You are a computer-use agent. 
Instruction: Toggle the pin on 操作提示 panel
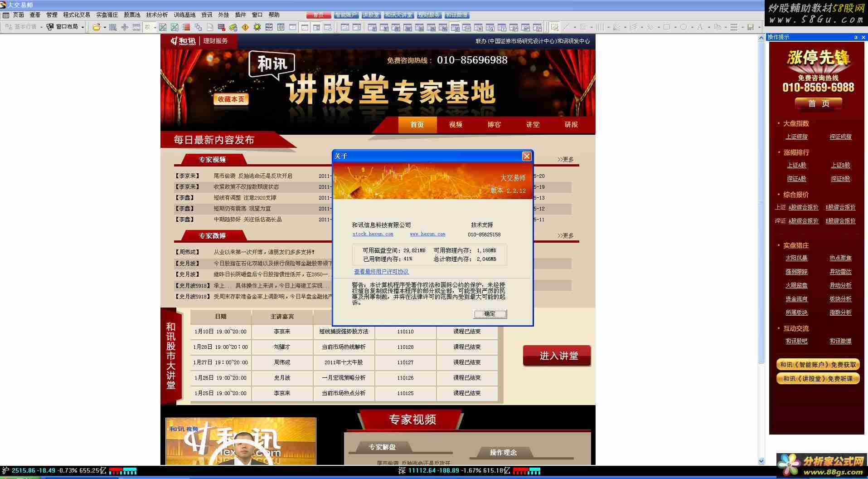(856, 37)
